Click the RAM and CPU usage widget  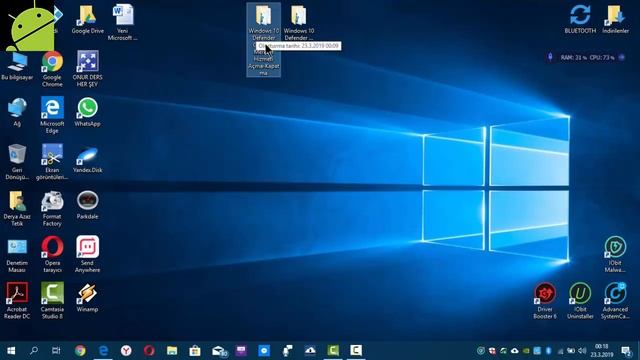click(586, 58)
